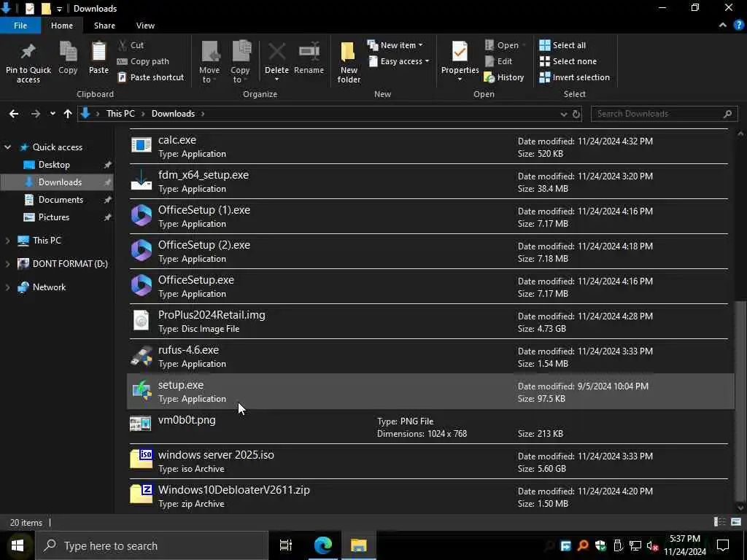Select the setup.exe file

pos(429,392)
